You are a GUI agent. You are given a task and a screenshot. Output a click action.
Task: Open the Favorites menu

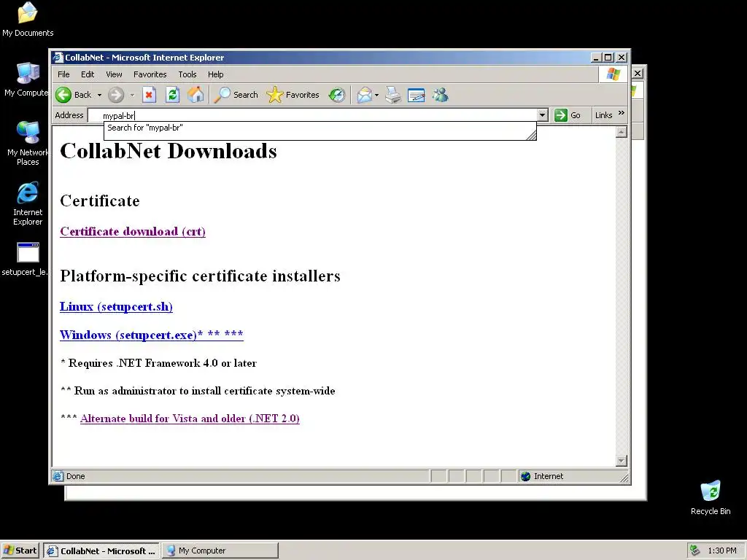[x=150, y=74]
